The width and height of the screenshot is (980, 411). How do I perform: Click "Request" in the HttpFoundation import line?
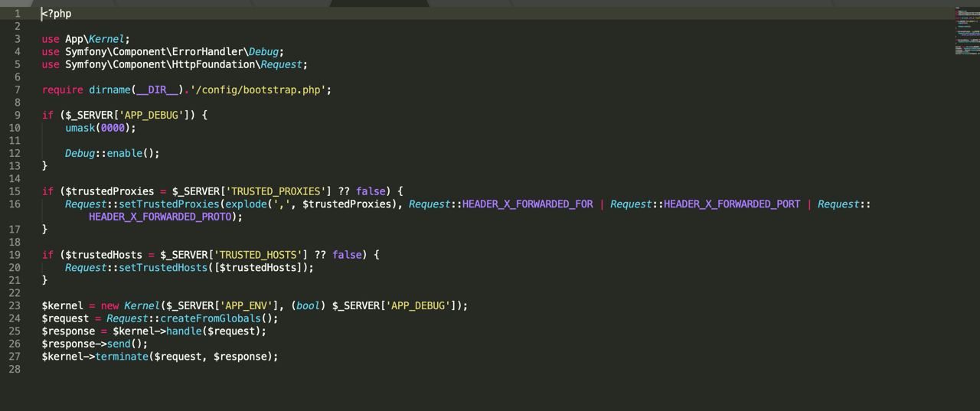click(x=281, y=64)
